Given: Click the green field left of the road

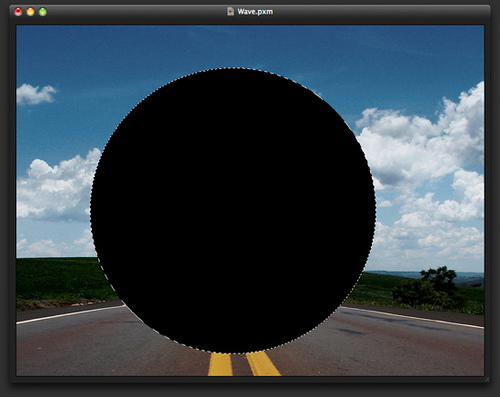Looking at the screenshot, I should pos(62,280).
